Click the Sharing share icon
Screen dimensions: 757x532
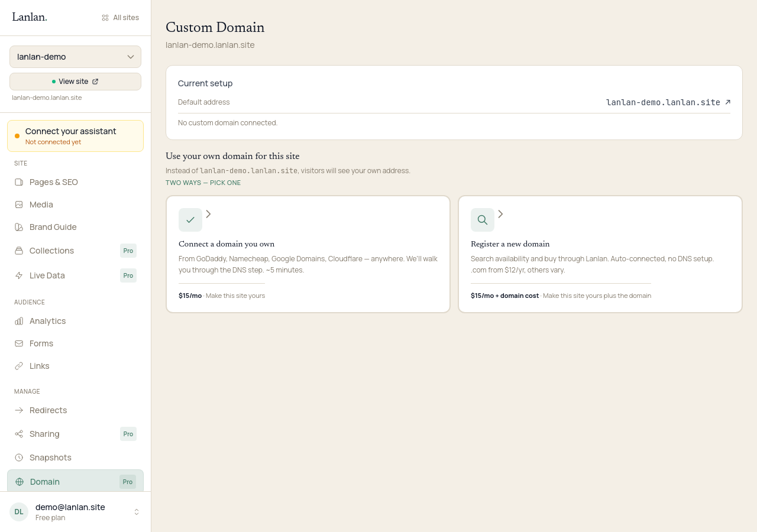click(x=19, y=434)
